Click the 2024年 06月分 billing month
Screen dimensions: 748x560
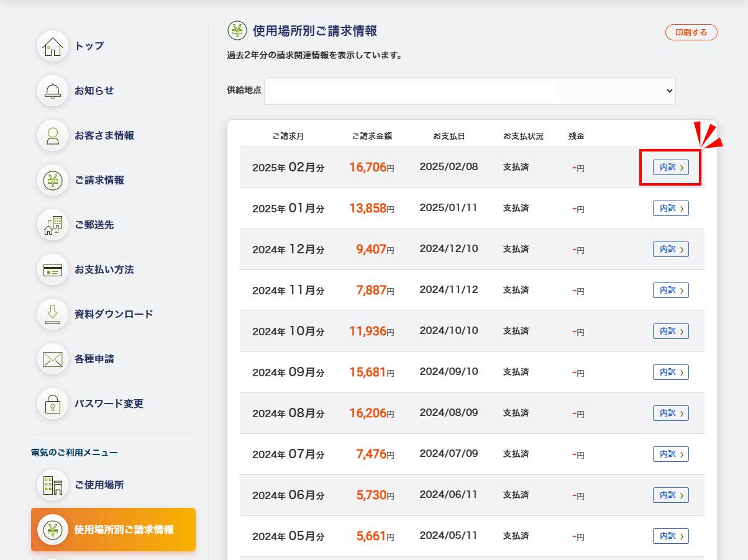click(288, 495)
